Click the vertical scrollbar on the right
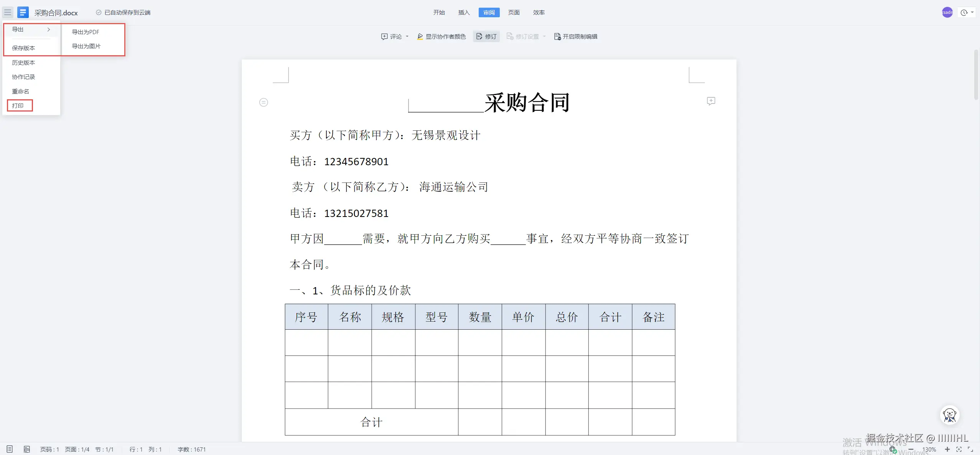980x455 pixels. (976, 75)
